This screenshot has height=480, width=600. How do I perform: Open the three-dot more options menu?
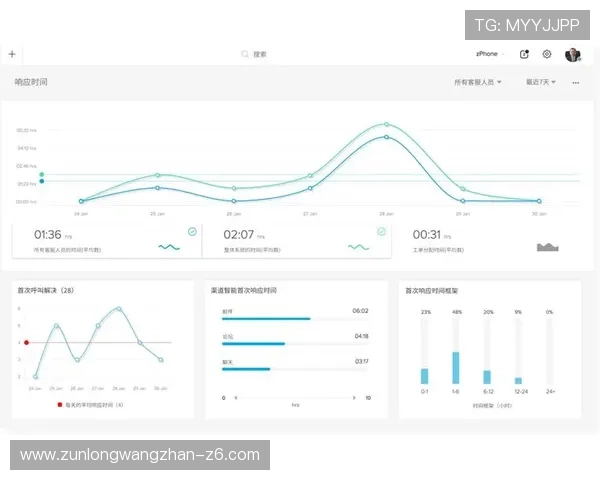pos(576,83)
